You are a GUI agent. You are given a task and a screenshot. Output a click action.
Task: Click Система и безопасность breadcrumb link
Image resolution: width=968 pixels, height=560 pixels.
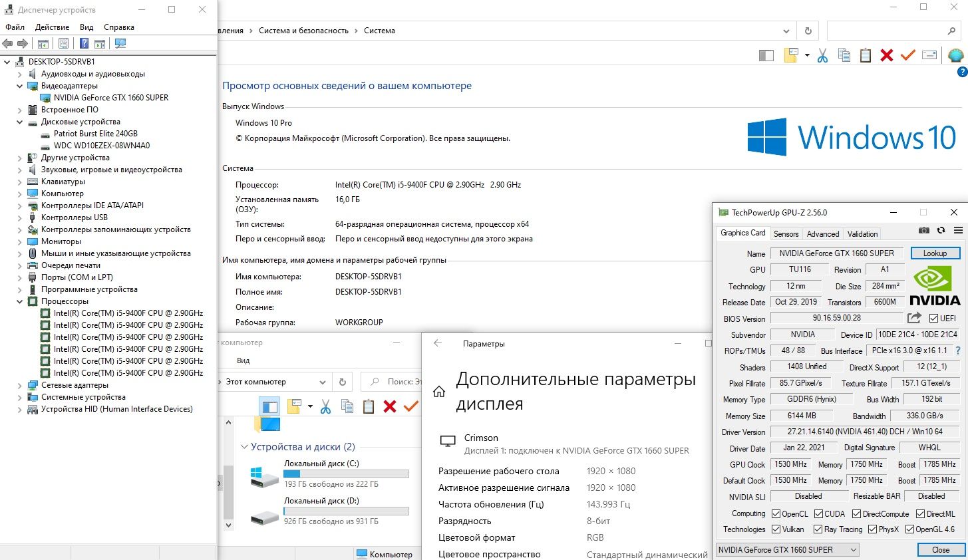tap(303, 31)
